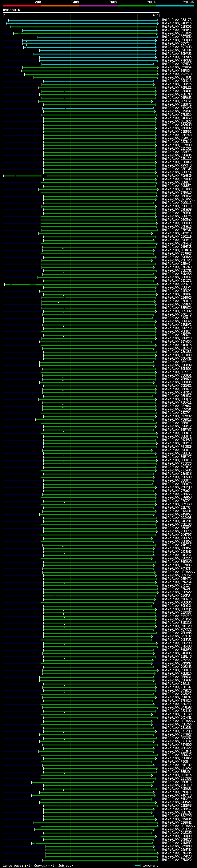This screenshot has width=197, height=868.
Task: Open hit UniRef100_A8J173
Action: [x=177, y=20]
